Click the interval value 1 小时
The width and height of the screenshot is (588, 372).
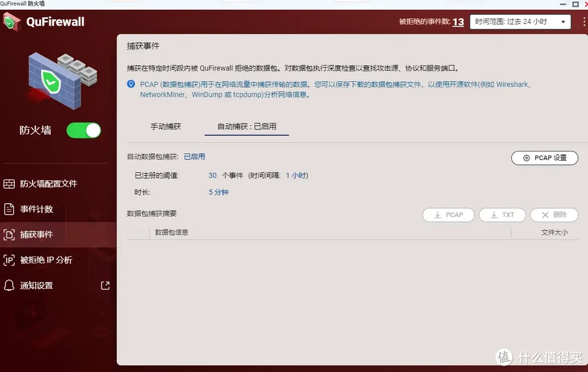click(x=296, y=175)
